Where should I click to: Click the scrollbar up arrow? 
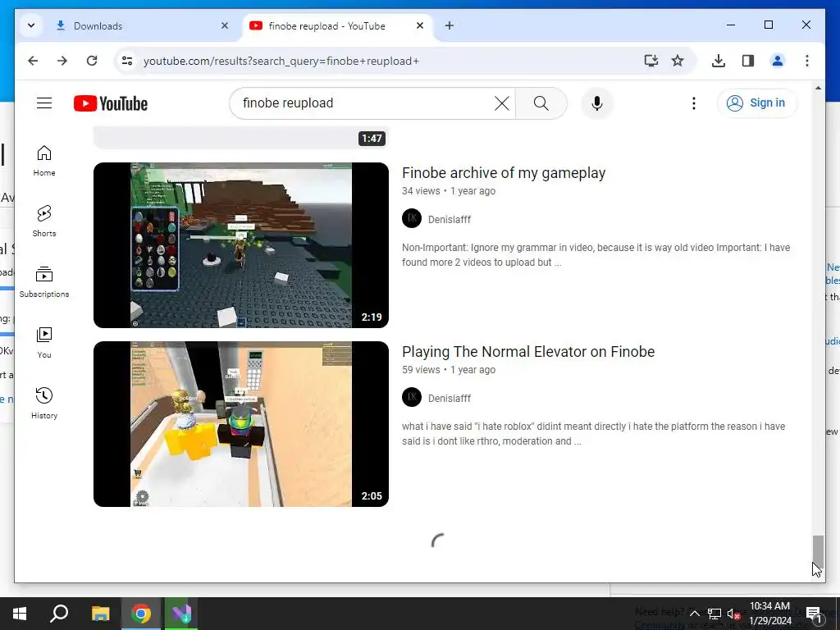point(818,88)
